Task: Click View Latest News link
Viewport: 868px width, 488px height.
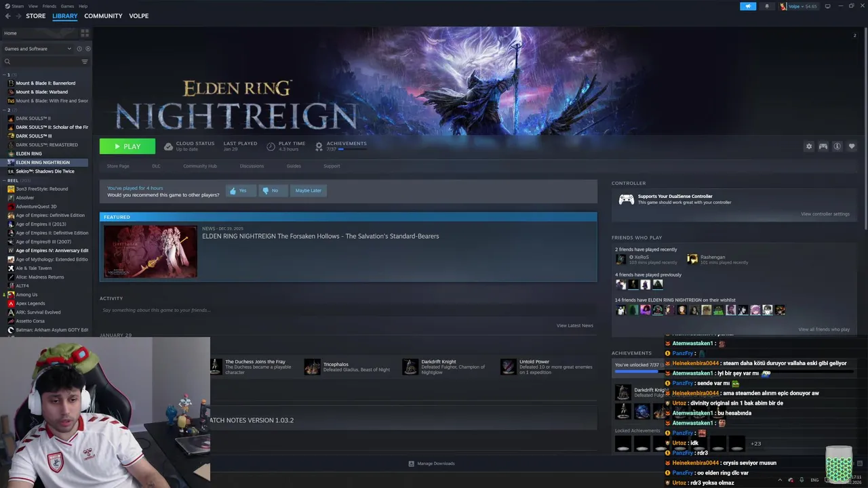Action: tap(575, 325)
